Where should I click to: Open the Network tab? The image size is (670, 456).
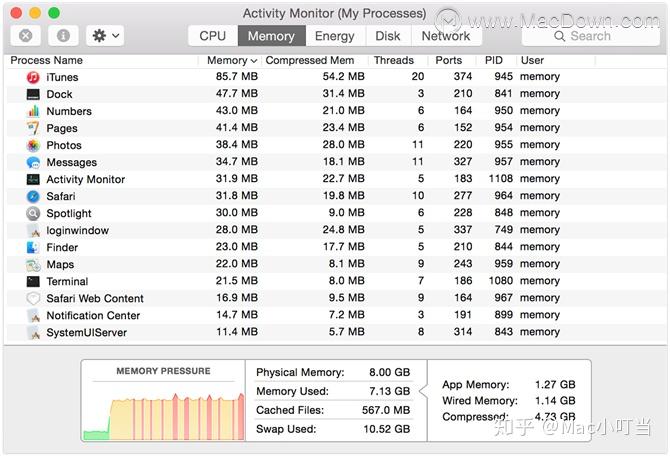pos(445,36)
